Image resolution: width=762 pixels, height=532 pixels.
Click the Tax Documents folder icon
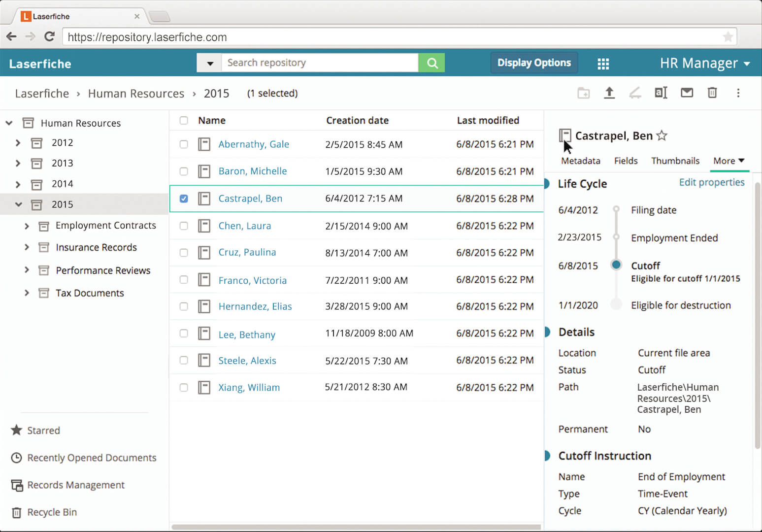click(x=44, y=293)
